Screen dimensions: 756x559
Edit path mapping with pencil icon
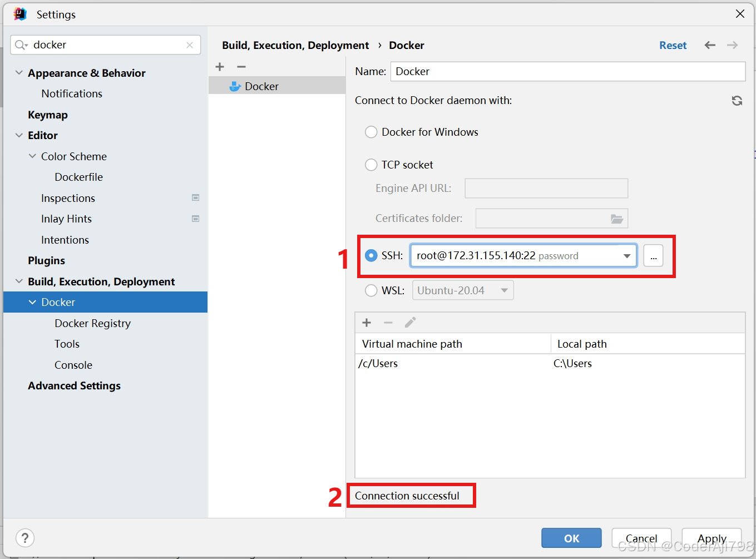tap(410, 323)
